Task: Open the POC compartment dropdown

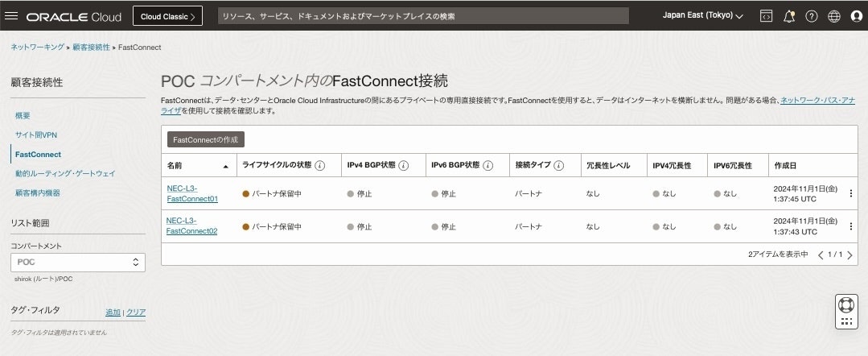Action: click(78, 263)
